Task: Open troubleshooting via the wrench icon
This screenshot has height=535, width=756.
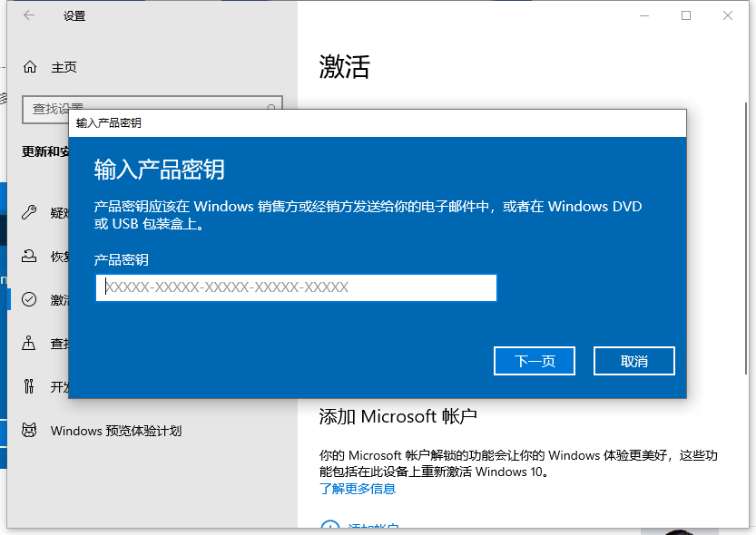Action: [30, 213]
